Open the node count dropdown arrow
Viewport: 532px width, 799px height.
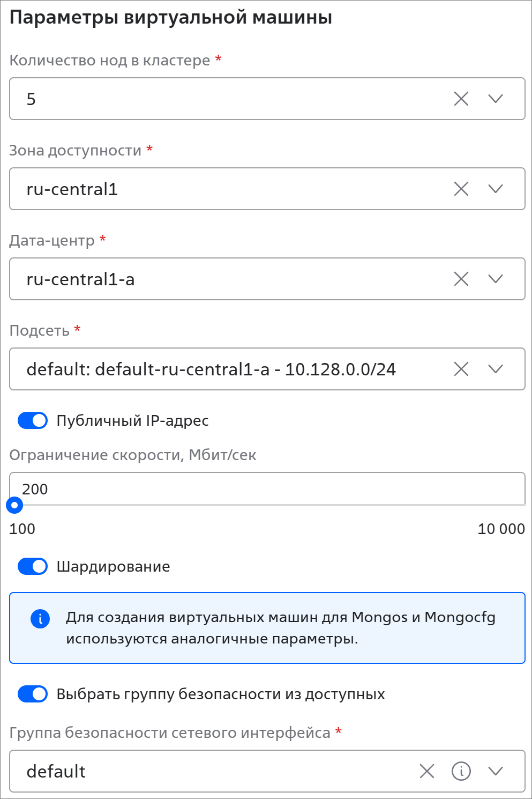click(496, 99)
